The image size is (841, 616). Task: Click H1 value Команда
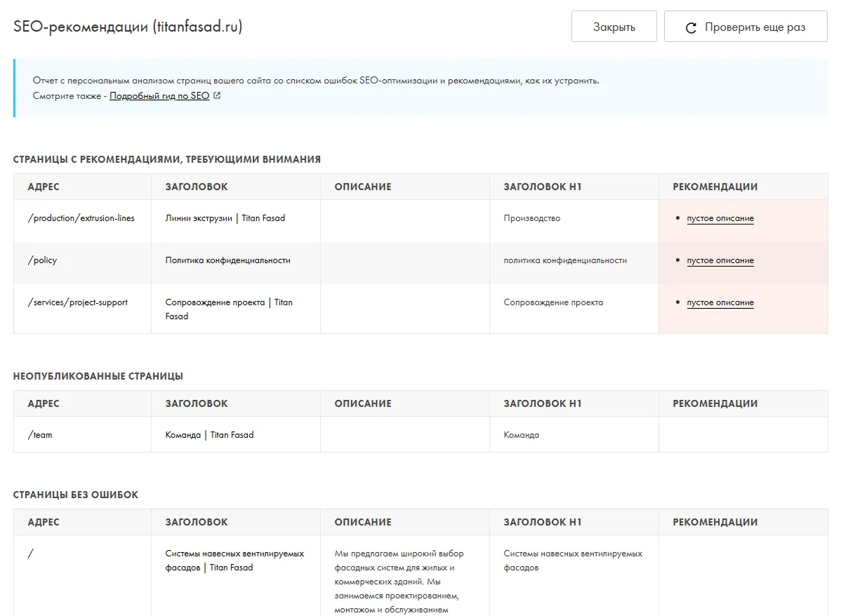click(x=522, y=435)
